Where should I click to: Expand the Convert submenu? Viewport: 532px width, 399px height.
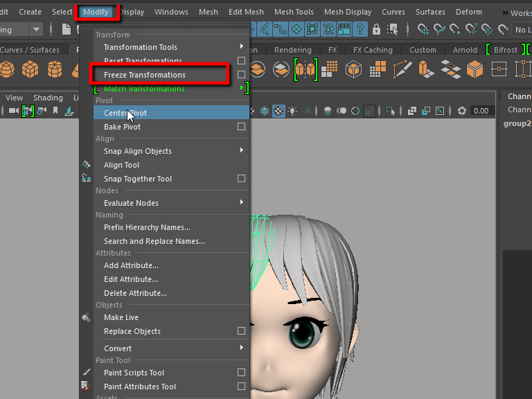(x=241, y=348)
